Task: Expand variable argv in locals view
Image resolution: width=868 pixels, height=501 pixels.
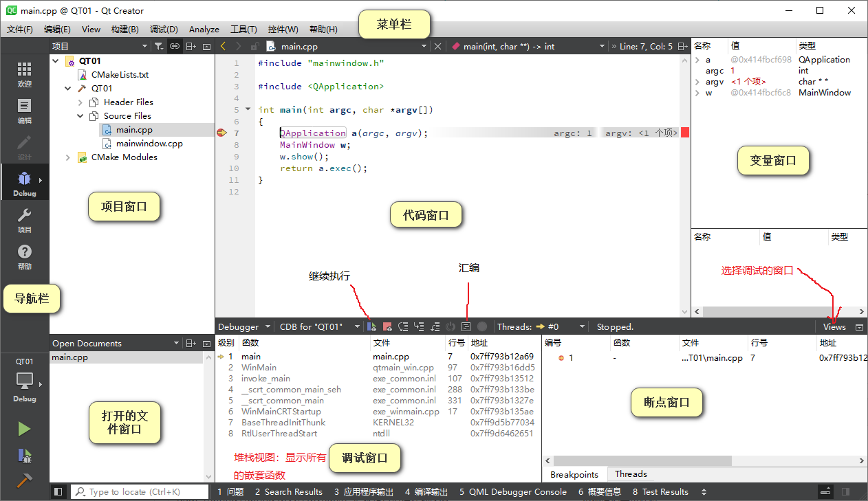Action: point(697,82)
